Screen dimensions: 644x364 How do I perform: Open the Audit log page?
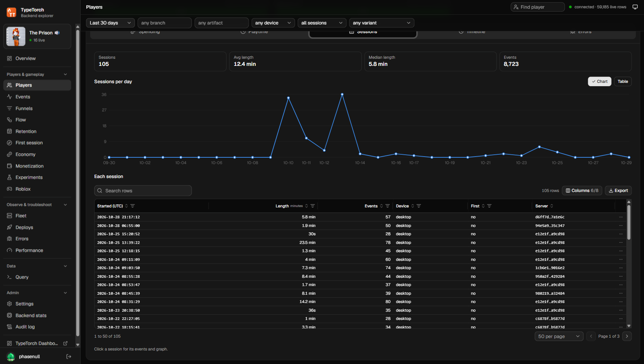tap(37, 327)
